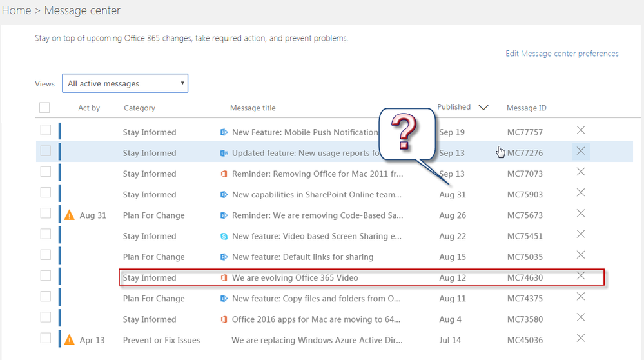The width and height of the screenshot is (644, 360).
Task: Open message Updated feature: New usage reports
Action: 306,153
